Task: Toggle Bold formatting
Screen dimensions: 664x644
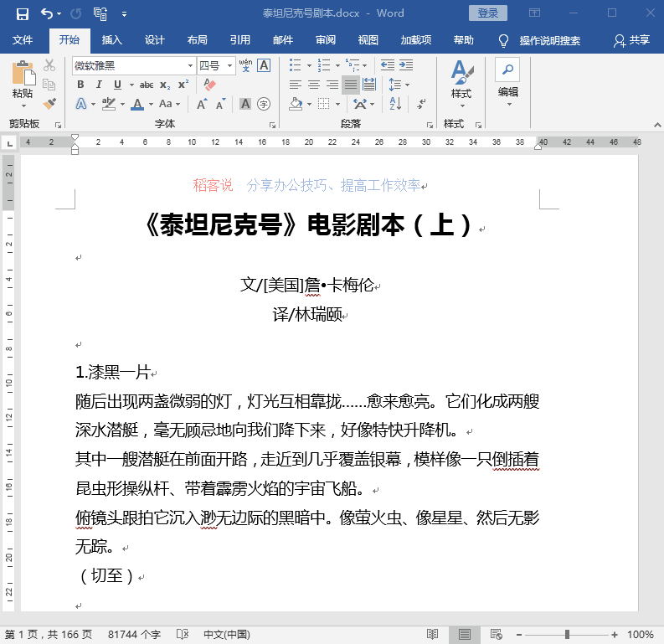Action: [80, 85]
